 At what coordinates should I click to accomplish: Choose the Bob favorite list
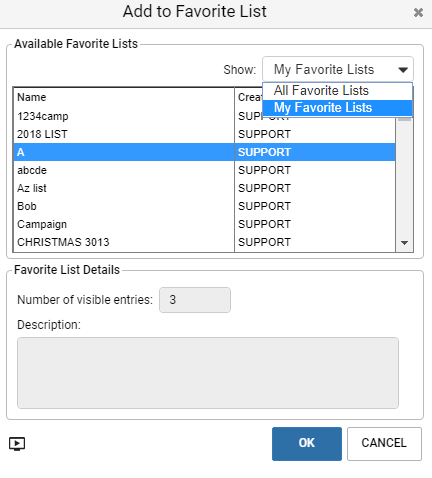tap(204, 206)
